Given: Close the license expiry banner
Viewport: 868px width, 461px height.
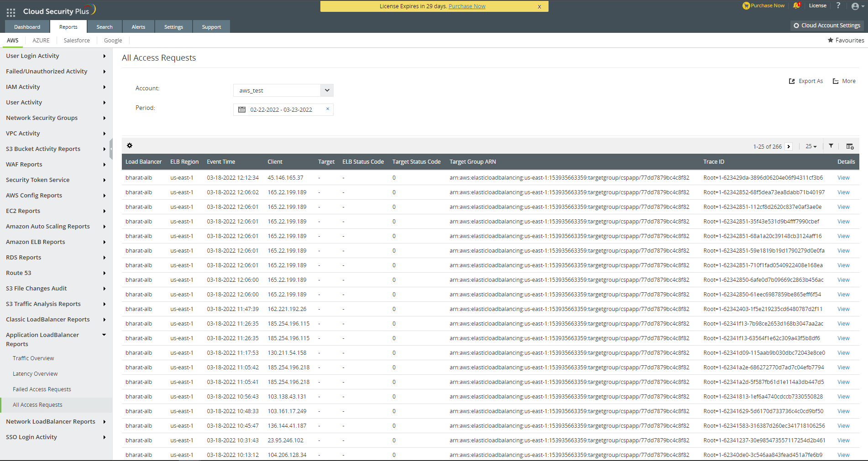Looking at the screenshot, I should 539,6.
